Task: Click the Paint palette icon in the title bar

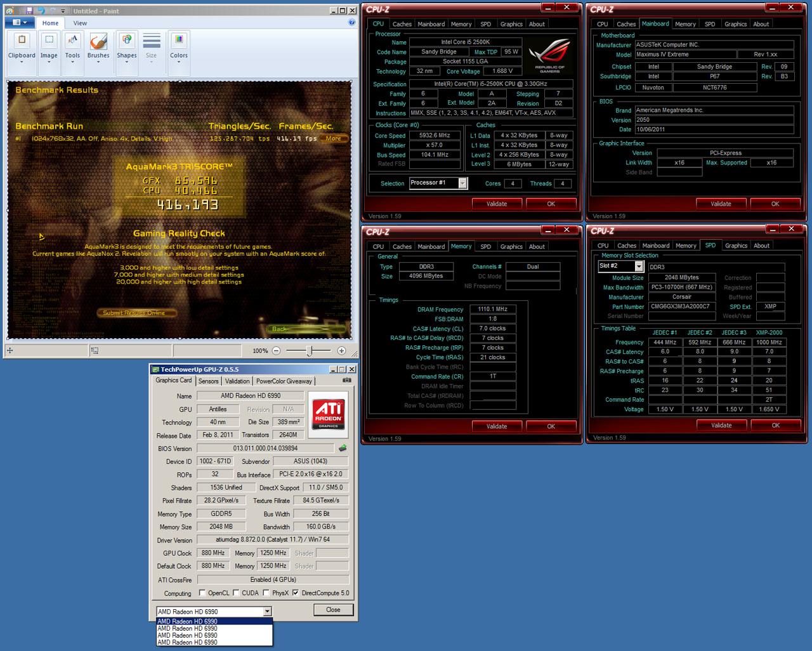Action: pos(11,11)
